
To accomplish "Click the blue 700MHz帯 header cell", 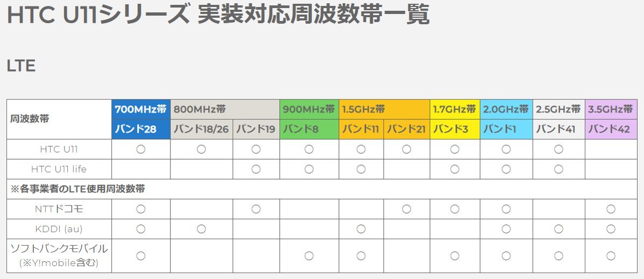I will 141,109.
